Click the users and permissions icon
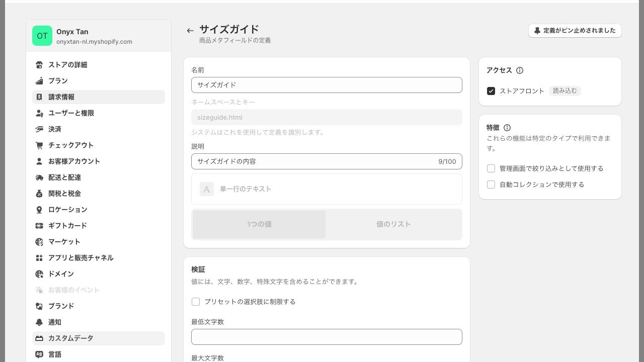 pos(39,113)
